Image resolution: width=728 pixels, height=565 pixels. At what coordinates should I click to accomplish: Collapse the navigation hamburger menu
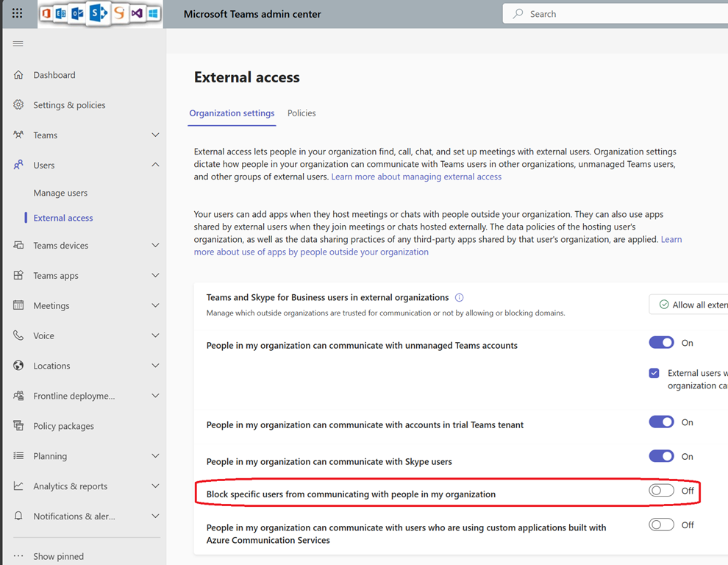[x=18, y=44]
